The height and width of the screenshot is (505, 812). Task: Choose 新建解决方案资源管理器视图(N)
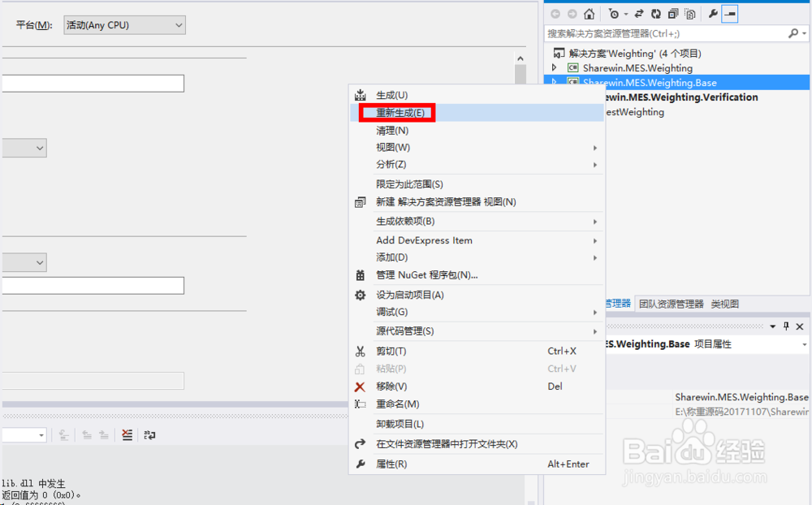click(x=477, y=202)
